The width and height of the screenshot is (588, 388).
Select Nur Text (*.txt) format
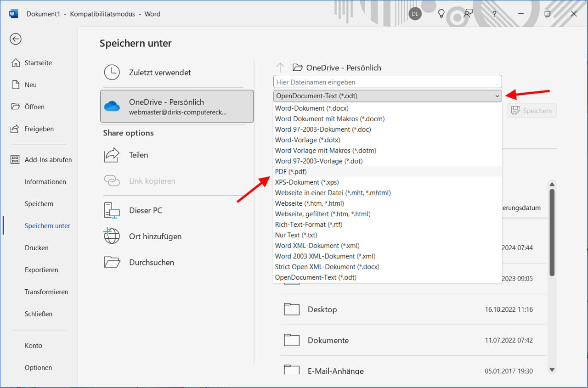tap(387, 235)
